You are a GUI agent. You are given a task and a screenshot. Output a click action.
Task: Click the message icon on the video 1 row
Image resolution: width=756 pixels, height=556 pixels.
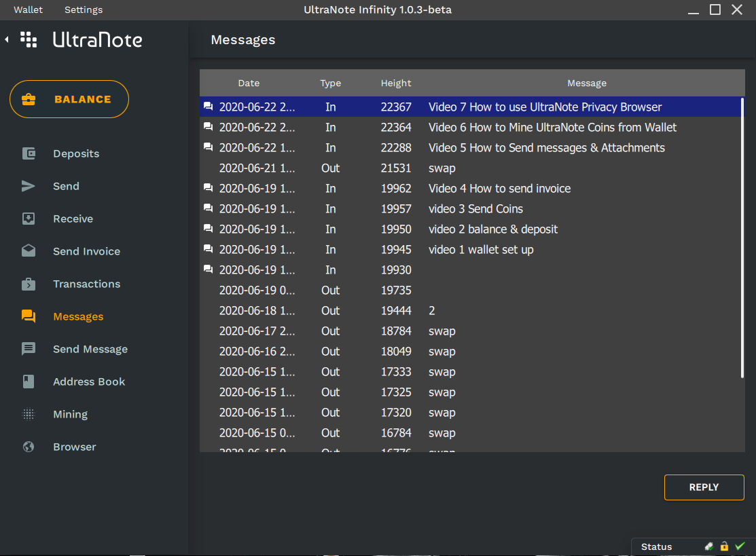tap(209, 248)
